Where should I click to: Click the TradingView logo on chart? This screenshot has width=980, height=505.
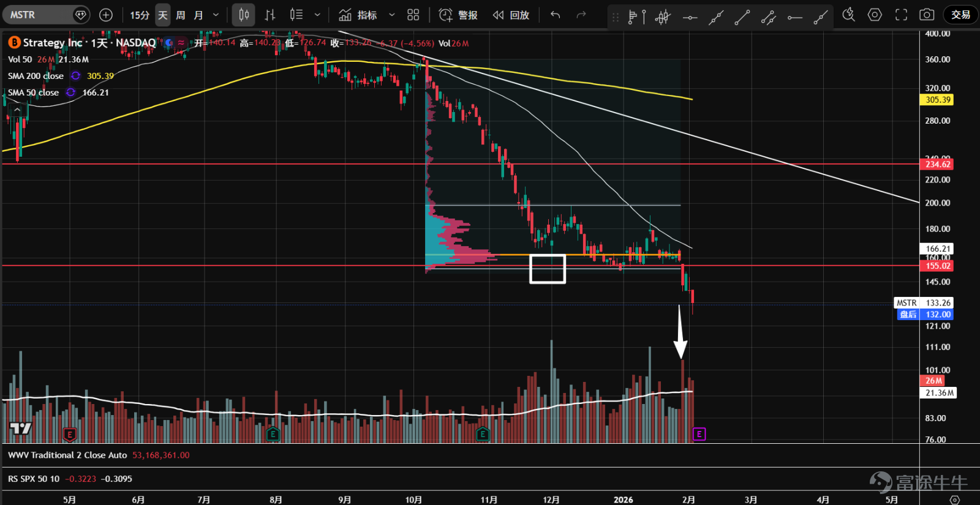tap(20, 428)
